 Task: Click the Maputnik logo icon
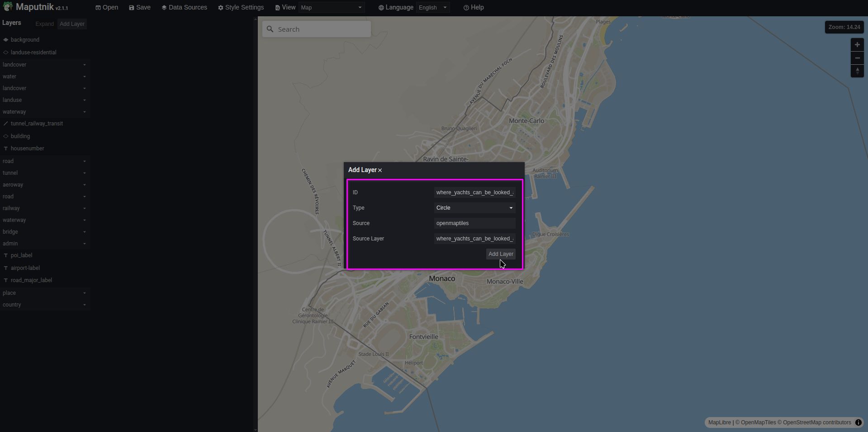(8, 7)
